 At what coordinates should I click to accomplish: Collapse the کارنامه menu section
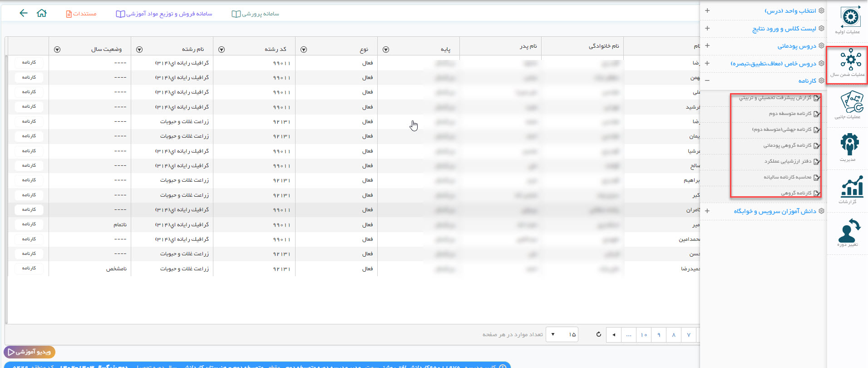point(707,80)
